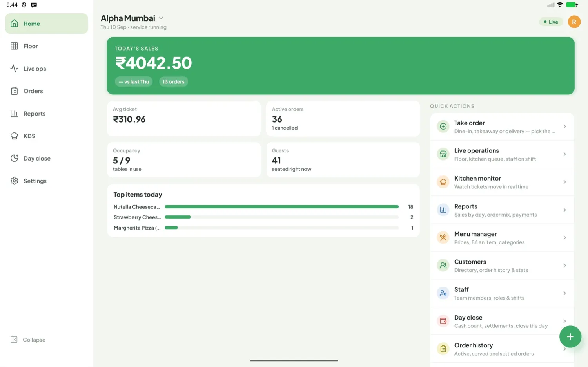Tap the shield icon in status bar

point(24,5)
